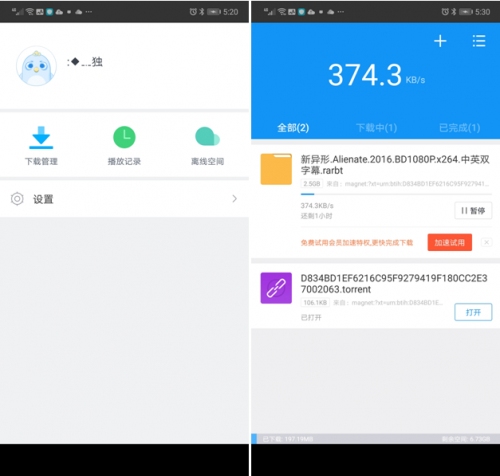500x476 pixels.
Task: Pause download with 暂停 button
Action: (x=473, y=211)
